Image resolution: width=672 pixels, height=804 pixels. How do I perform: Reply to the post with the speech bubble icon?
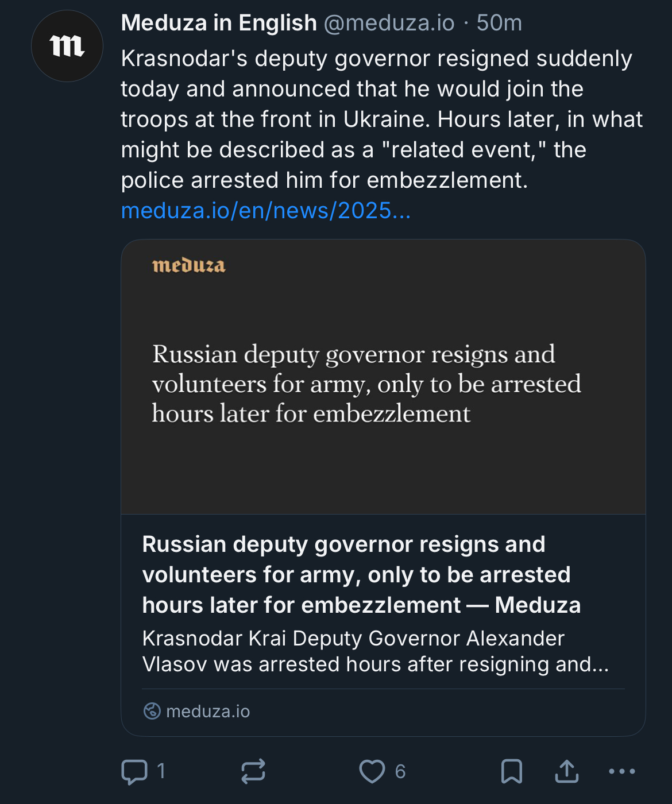point(134,771)
